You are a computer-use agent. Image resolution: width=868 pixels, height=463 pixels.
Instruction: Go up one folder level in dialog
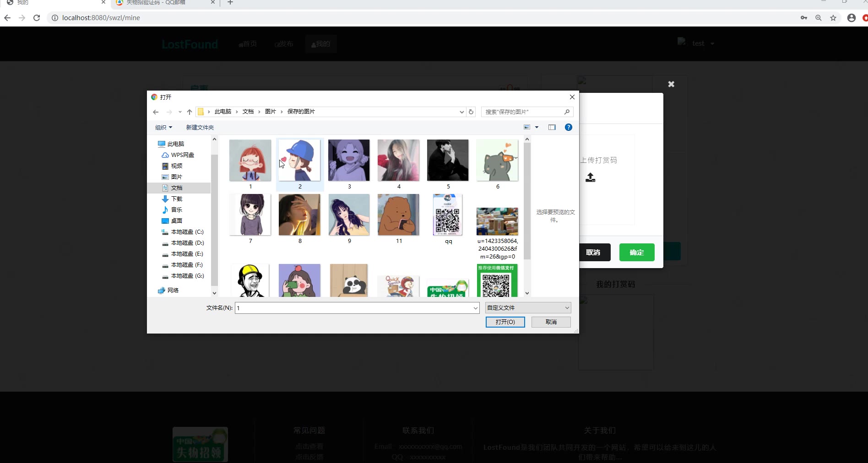[x=190, y=112]
